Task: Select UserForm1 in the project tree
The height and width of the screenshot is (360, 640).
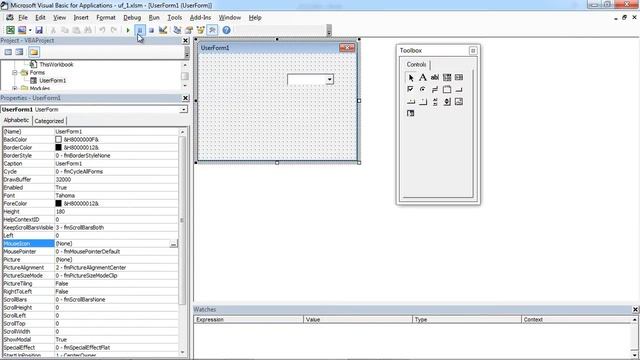Action: point(52,80)
